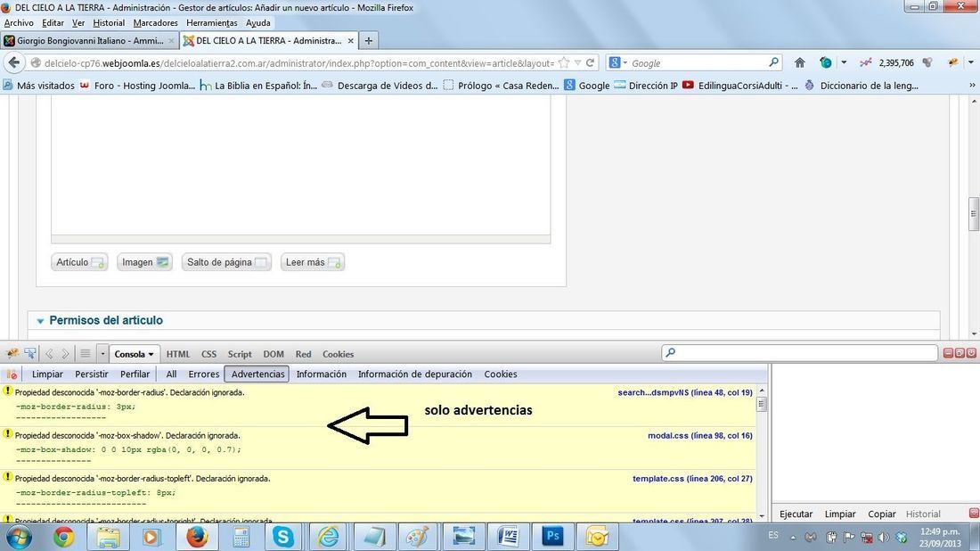Click Copiar in command editor
Image resolution: width=980 pixels, height=551 pixels.
[x=881, y=514]
